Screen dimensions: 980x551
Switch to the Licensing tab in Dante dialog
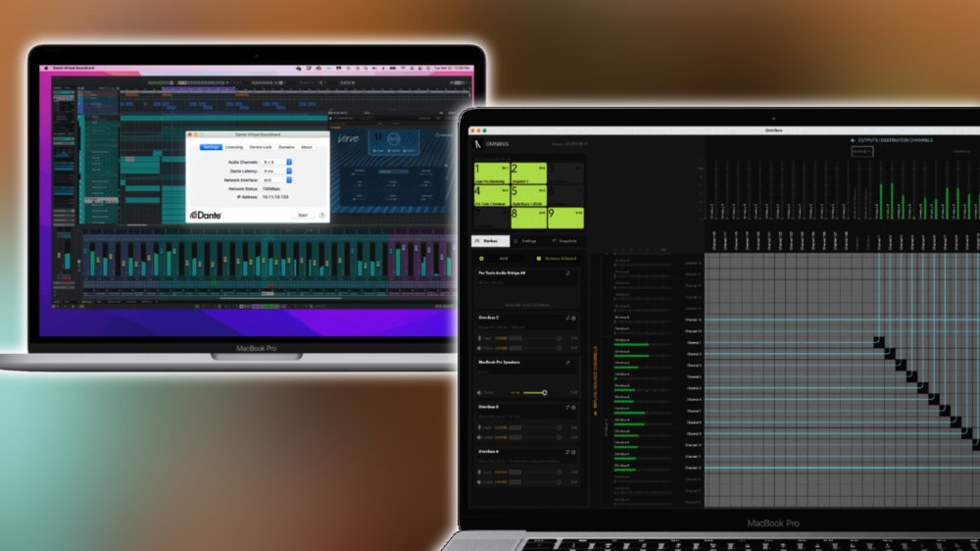234,147
